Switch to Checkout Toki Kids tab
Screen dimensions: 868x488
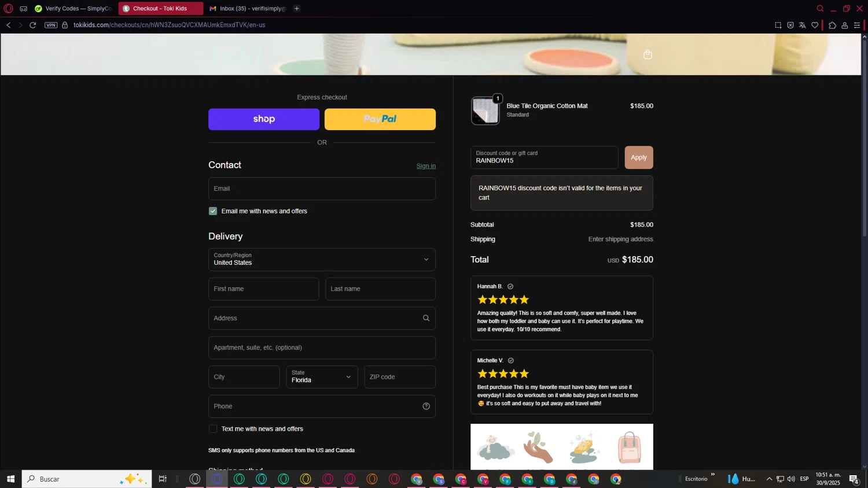tap(161, 9)
